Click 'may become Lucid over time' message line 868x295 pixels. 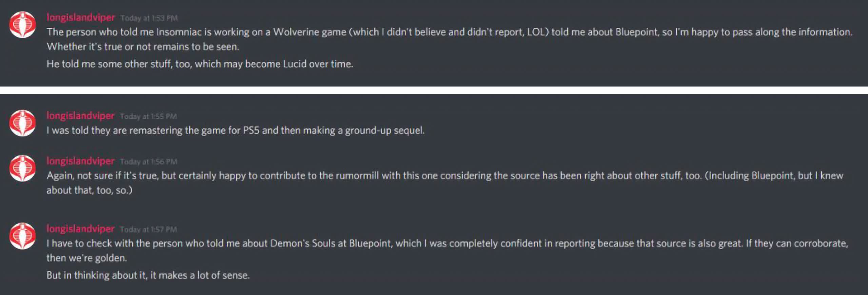[200, 64]
